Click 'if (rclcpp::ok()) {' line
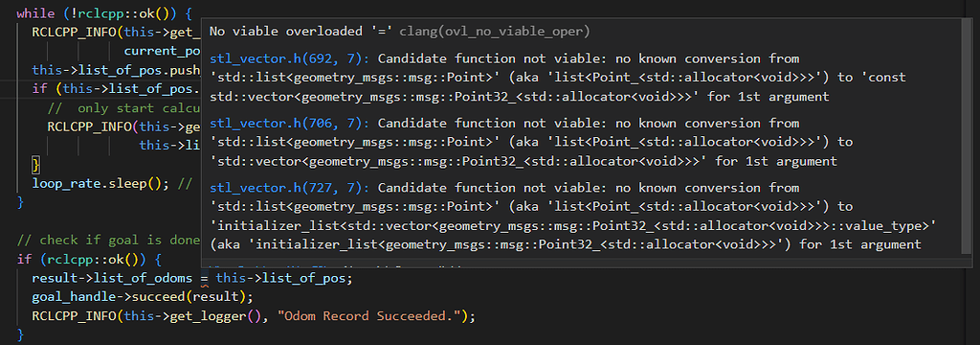 [89, 259]
